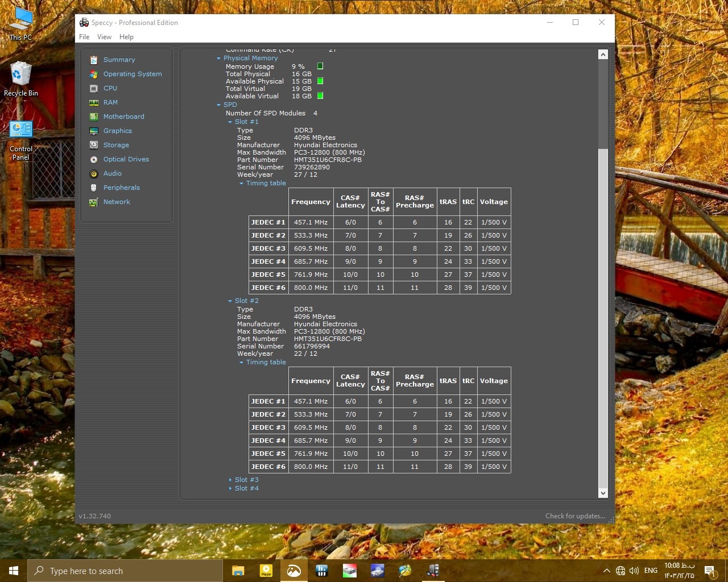Collapse the Slot #1 node

click(230, 122)
